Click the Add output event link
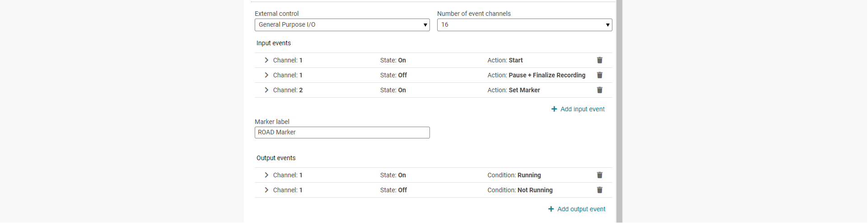 click(581, 209)
